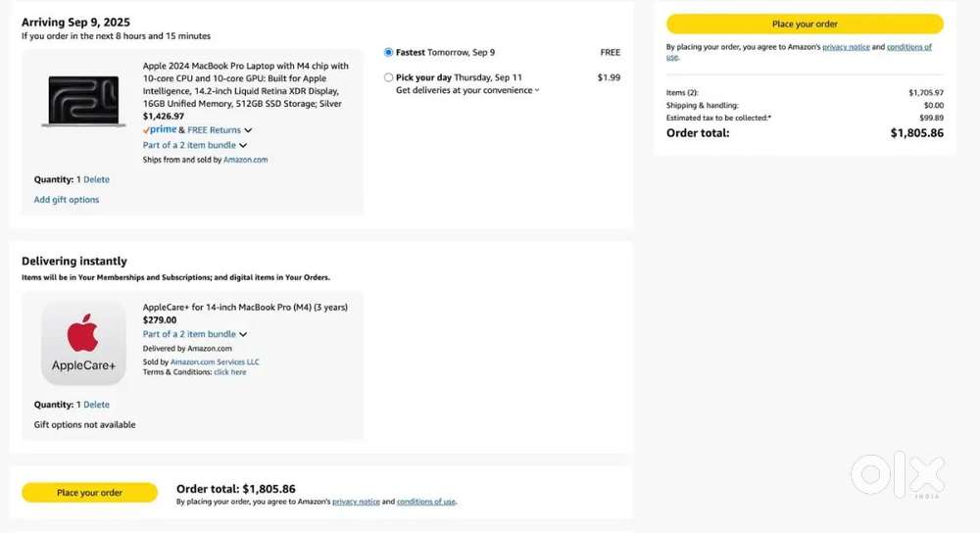Image resolution: width=980 pixels, height=533 pixels.
Task: Choose the Pick your day delivery option
Action: coord(389,77)
